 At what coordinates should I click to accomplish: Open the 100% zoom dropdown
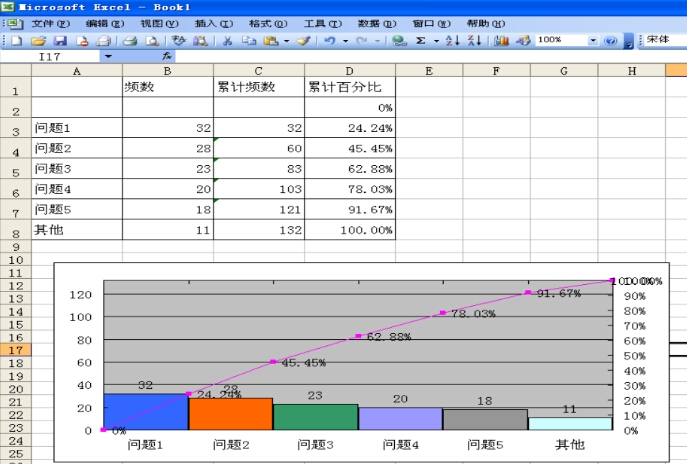pyautogui.click(x=594, y=41)
